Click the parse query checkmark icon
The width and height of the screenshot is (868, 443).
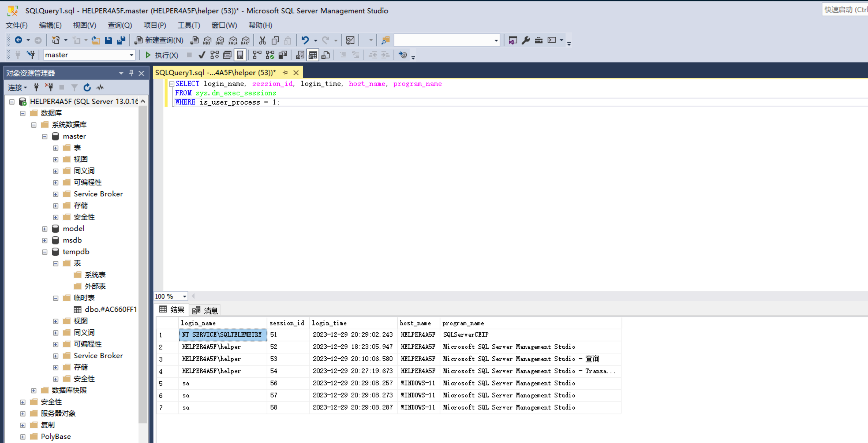[x=201, y=55]
